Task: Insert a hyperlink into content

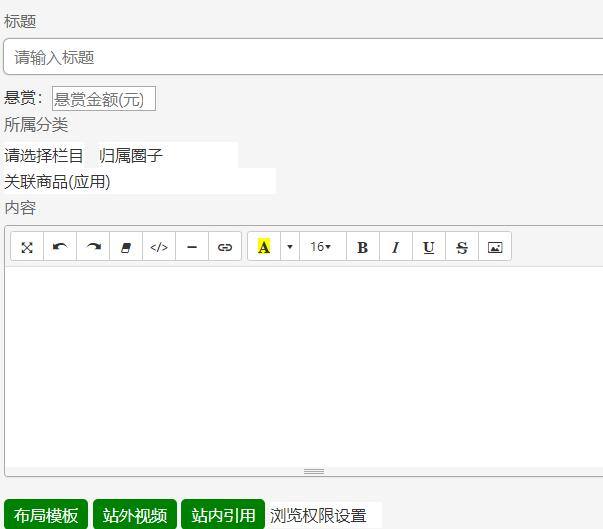Action: (x=225, y=247)
